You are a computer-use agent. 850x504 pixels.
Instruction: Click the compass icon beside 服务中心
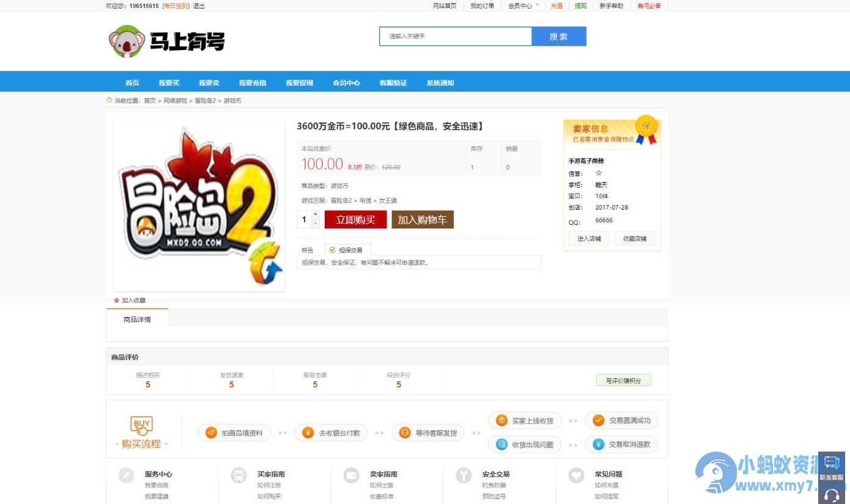(126, 475)
